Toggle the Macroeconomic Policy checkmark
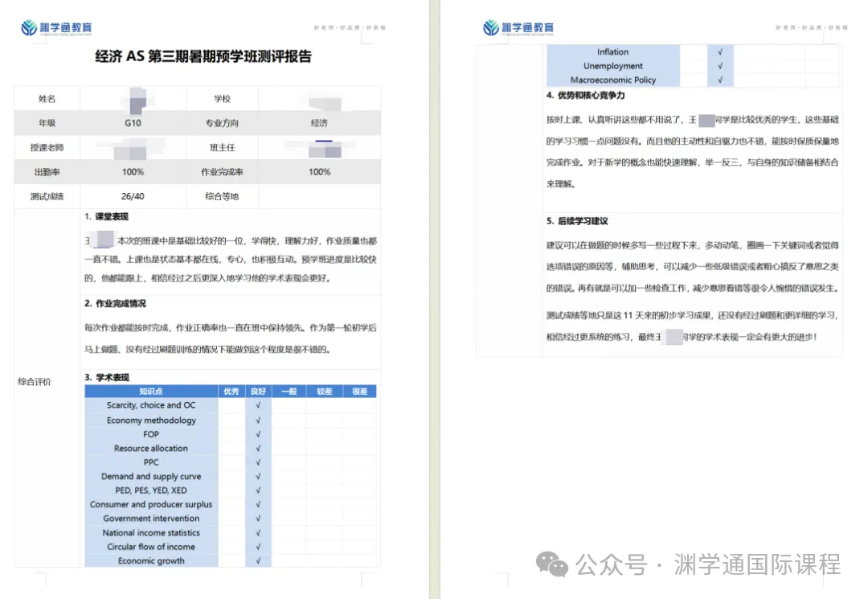 [x=719, y=80]
